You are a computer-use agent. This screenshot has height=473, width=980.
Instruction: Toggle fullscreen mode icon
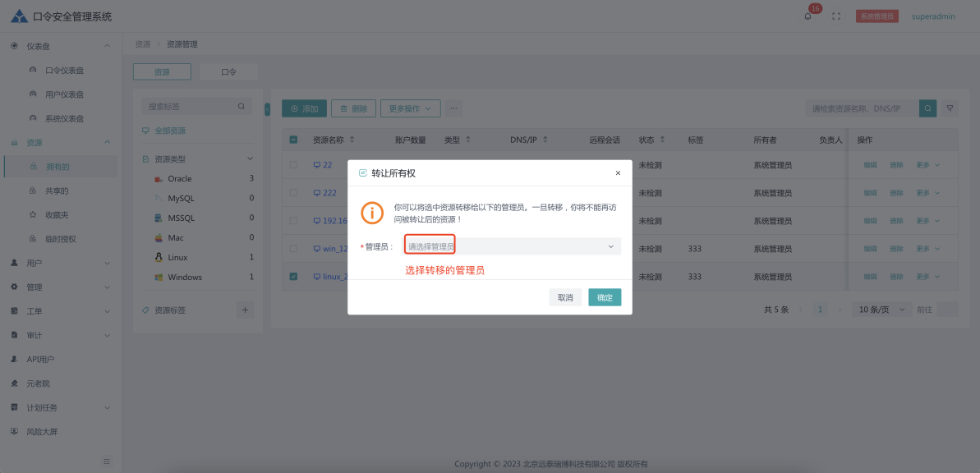tap(836, 16)
